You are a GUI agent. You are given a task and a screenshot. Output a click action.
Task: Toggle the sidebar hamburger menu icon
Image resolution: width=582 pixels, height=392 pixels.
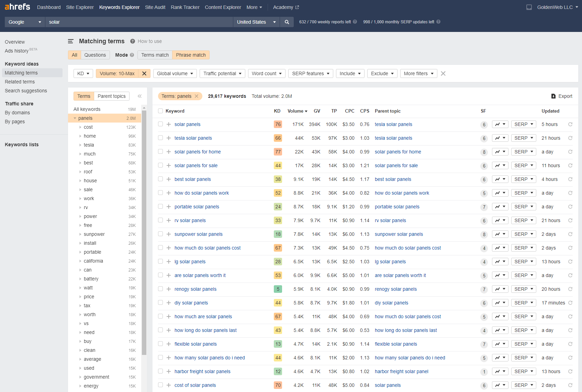click(x=71, y=41)
